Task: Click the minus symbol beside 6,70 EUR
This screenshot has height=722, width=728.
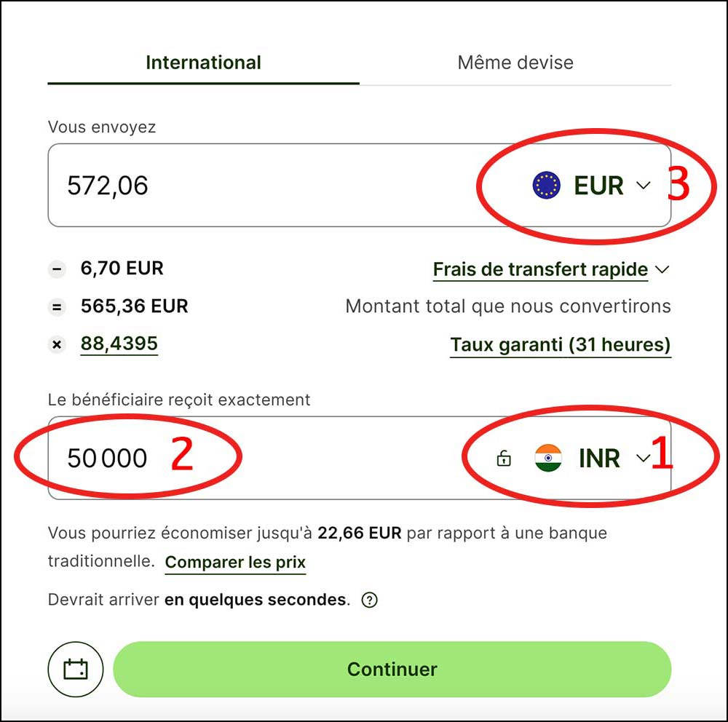Action: coord(56,269)
